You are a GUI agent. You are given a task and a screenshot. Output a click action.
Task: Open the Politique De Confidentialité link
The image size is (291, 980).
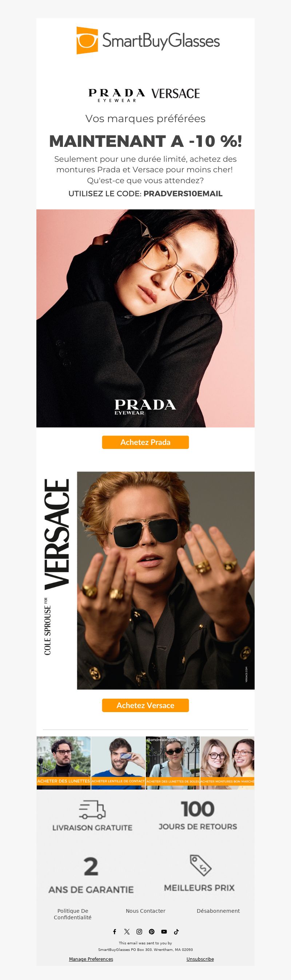(73, 914)
